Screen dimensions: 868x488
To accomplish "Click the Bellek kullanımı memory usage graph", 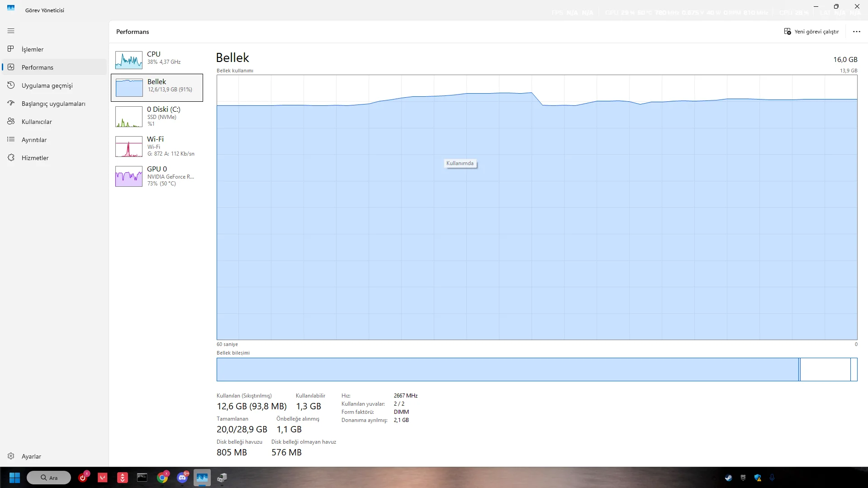I will pos(537,207).
